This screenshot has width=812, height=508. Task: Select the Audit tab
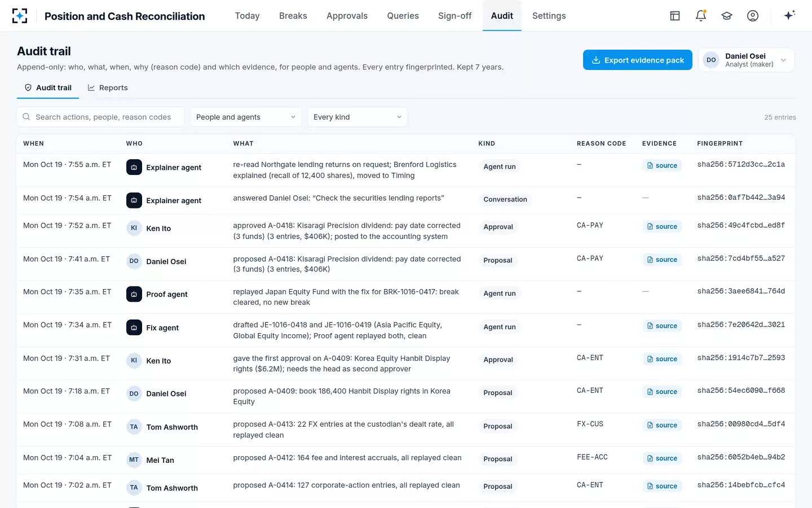coord(502,16)
